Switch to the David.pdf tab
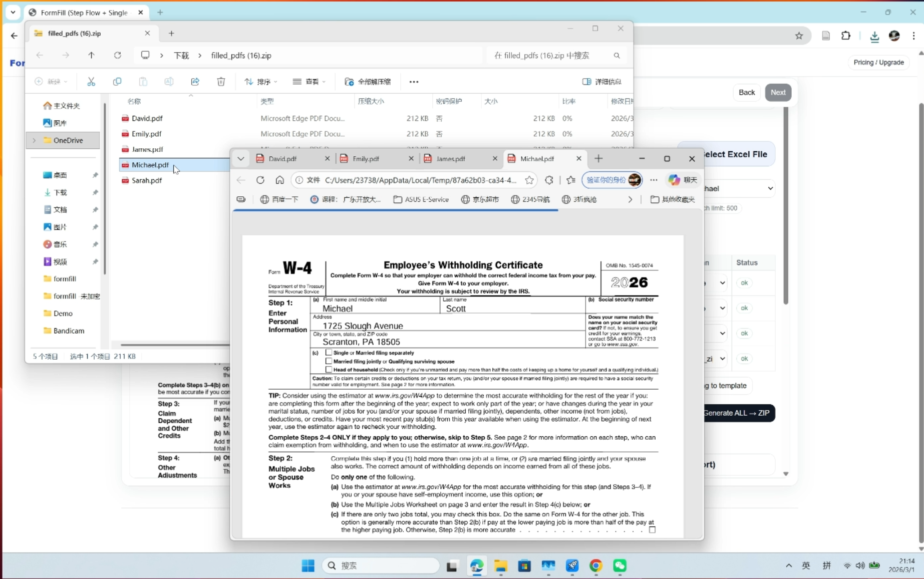Screen dimensions: 924x579 pyautogui.click(x=282, y=158)
